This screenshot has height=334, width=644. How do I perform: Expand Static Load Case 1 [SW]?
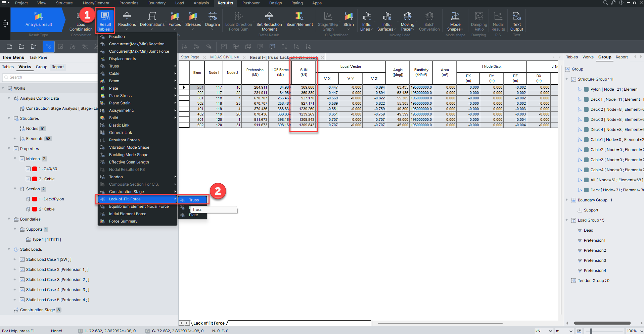(x=15, y=259)
